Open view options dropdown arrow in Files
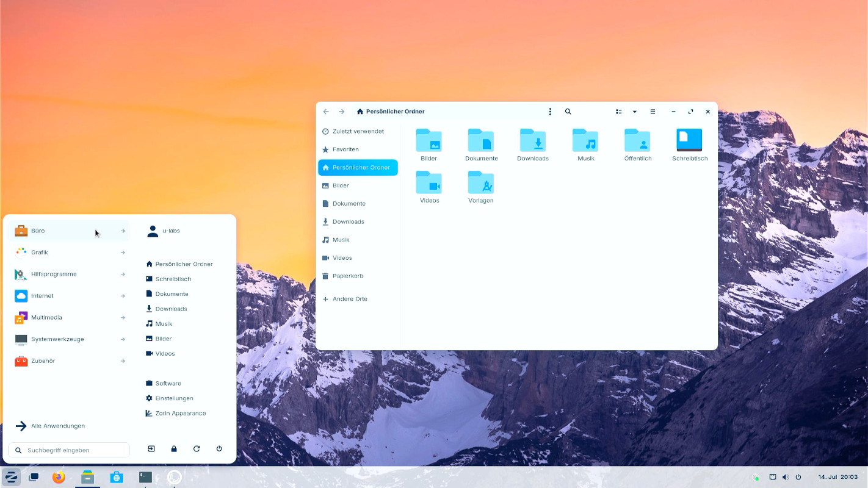This screenshot has height=488, width=868. coord(635,112)
